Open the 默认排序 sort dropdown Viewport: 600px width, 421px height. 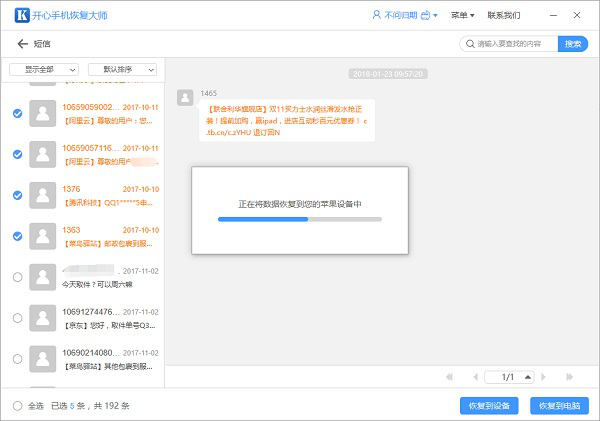[x=123, y=69]
